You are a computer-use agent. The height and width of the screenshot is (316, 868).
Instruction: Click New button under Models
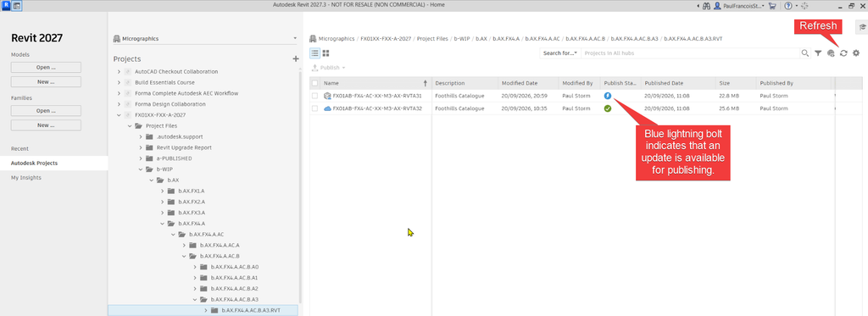(46, 82)
